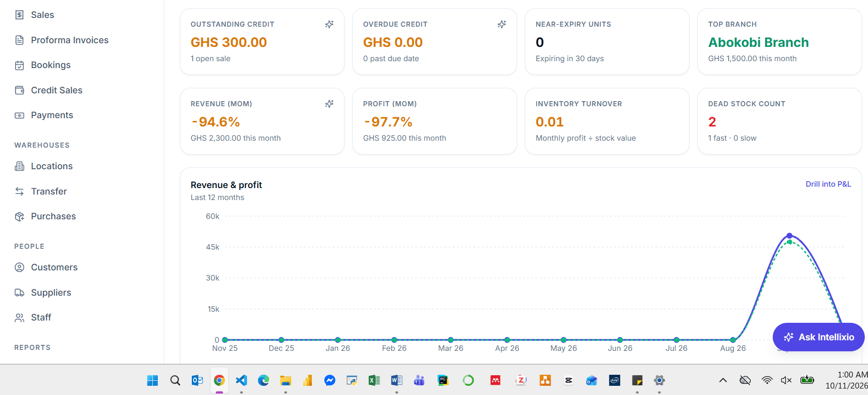Click the Staff people icon

tap(19, 318)
